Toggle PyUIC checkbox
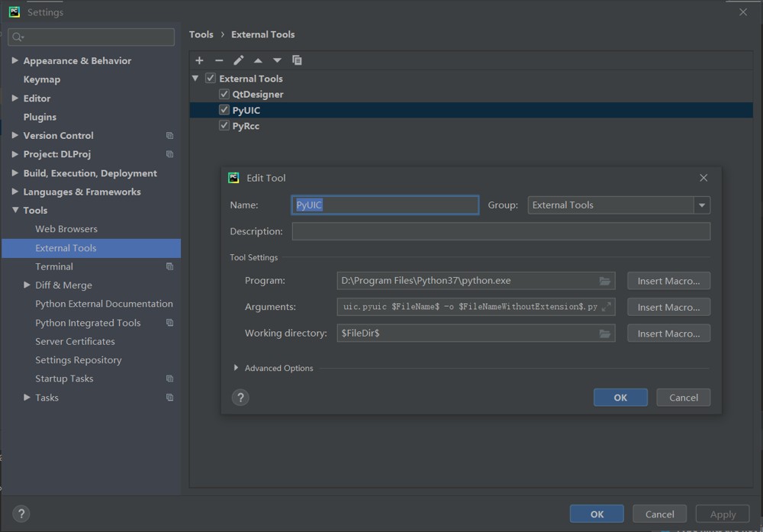This screenshot has height=532, width=763. 224,110
